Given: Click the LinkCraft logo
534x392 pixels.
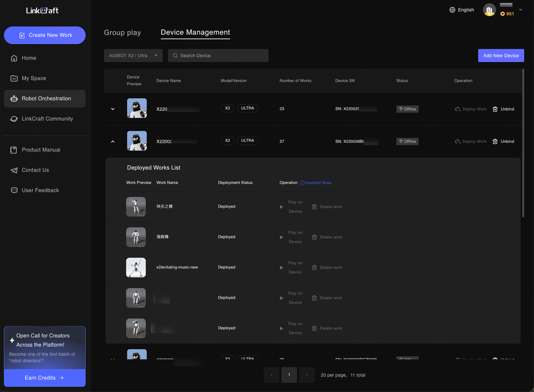Looking at the screenshot, I should tap(42, 10).
